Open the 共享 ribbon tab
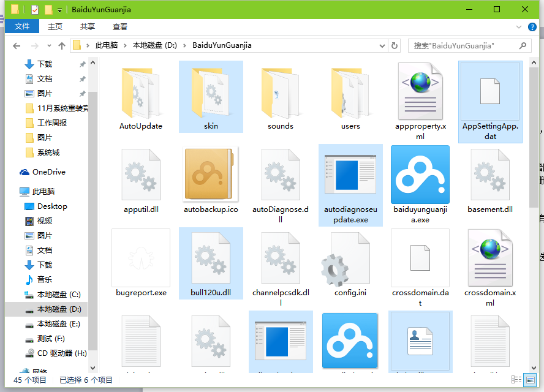Viewport: 544px width, 392px height. 88,26
